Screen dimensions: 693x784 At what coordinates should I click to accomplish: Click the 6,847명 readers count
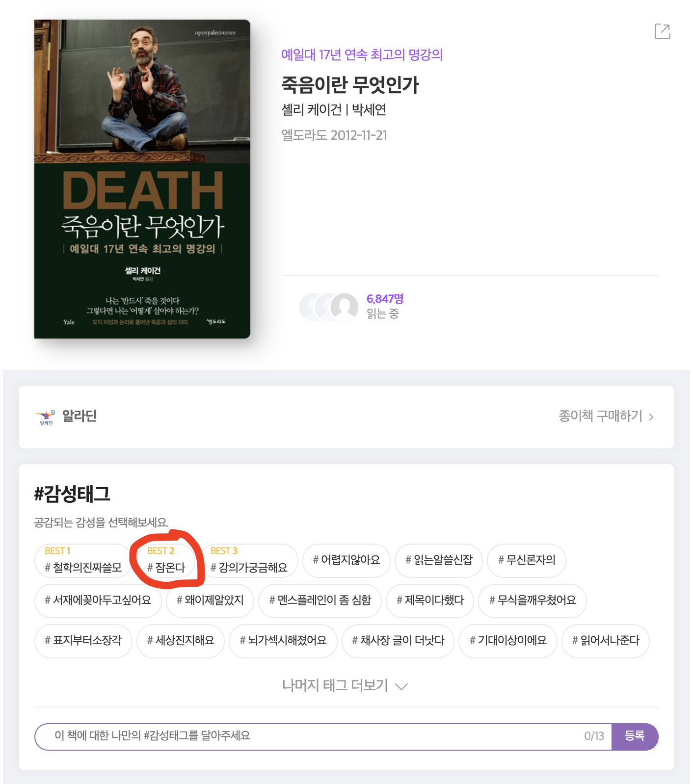tap(385, 299)
